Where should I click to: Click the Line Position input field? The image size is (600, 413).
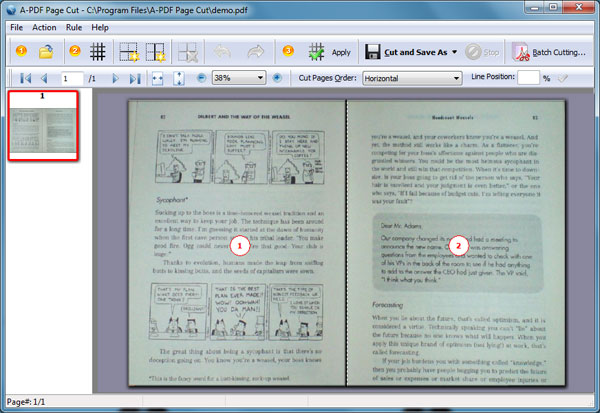[x=528, y=78]
